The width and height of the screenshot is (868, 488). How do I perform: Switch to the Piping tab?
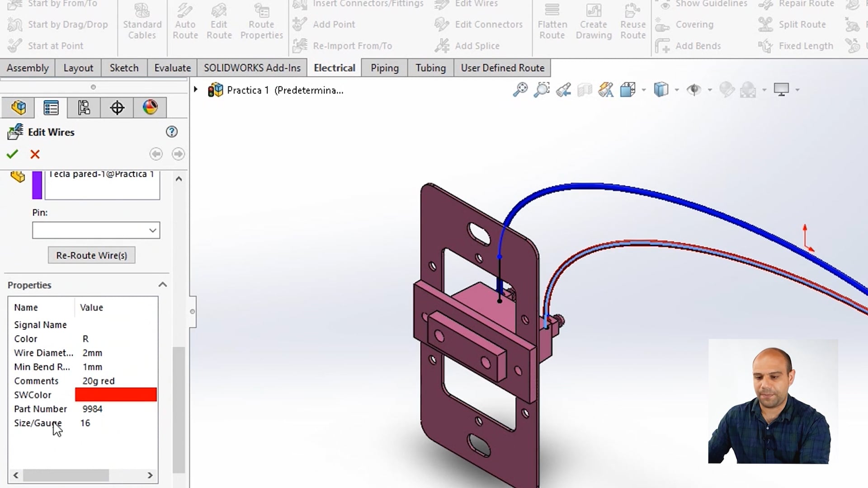[x=384, y=67]
